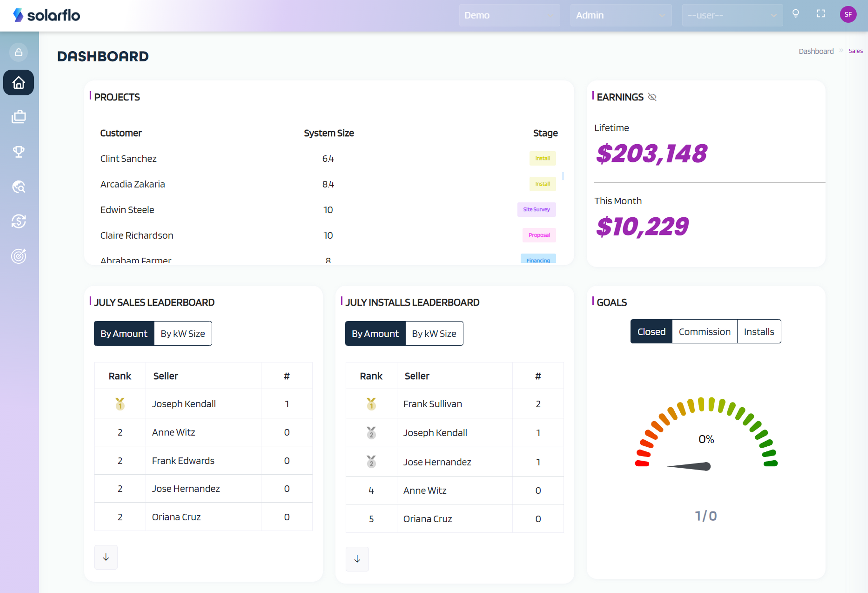Open the Demo dropdown
Screen dimensions: 868x593
[x=509, y=15]
